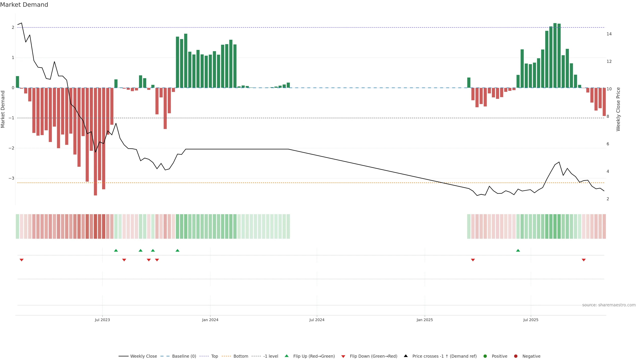Click the green Positive dot in legend
The width and height of the screenshot is (644, 362).
tap(485, 356)
